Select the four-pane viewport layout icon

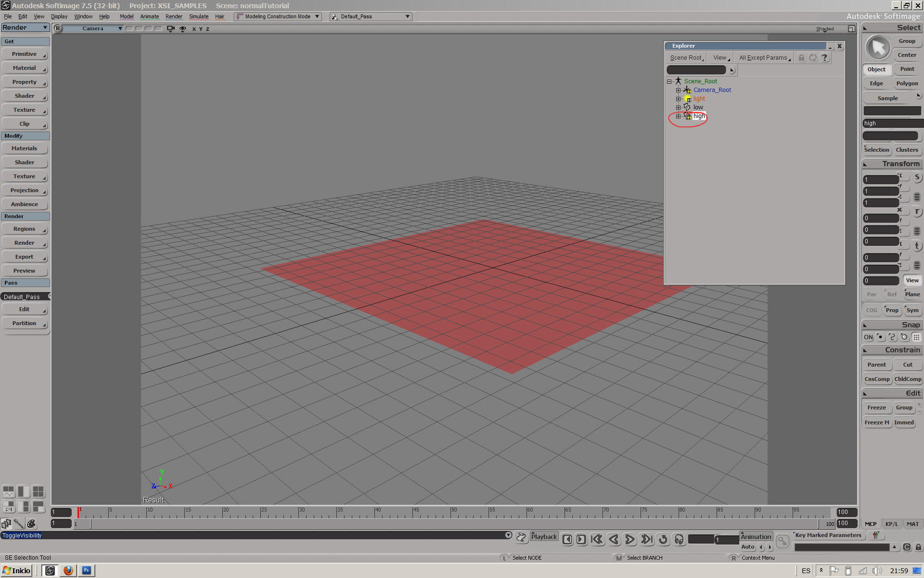[x=38, y=491]
